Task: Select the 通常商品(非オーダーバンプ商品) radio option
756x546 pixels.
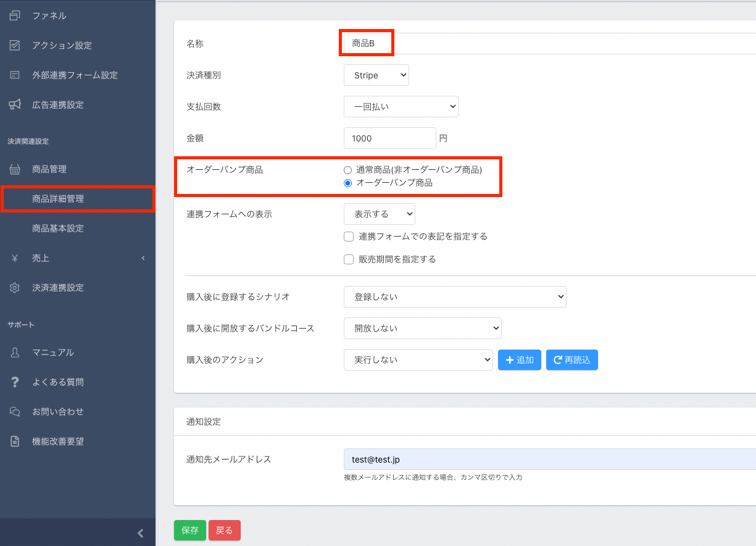Action: [x=348, y=170]
